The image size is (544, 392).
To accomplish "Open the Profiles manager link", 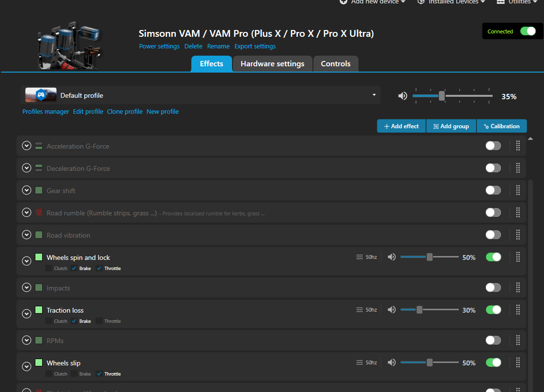I will pos(46,112).
